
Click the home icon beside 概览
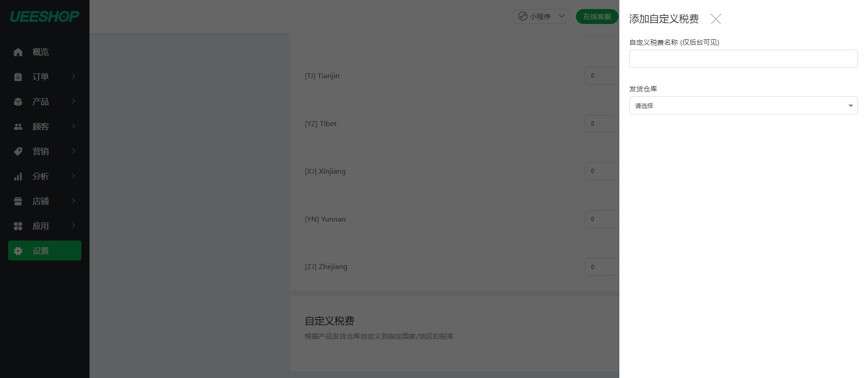coord(18,52)
